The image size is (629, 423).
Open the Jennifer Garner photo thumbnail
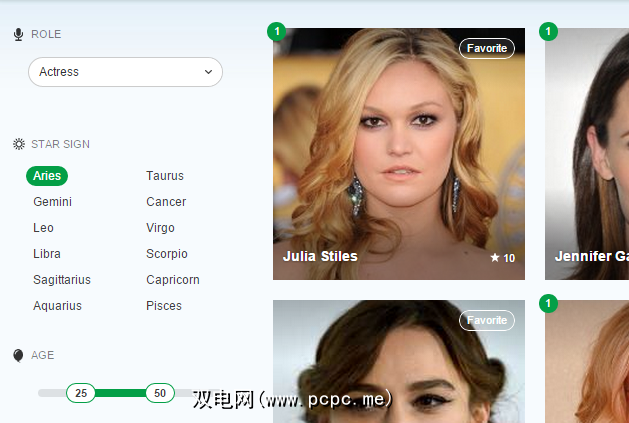pos(587,154)
